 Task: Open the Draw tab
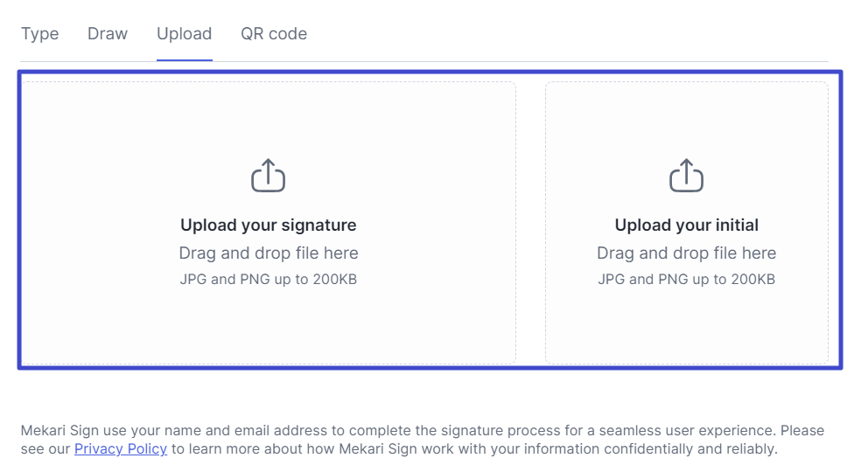tap(108, 34)
